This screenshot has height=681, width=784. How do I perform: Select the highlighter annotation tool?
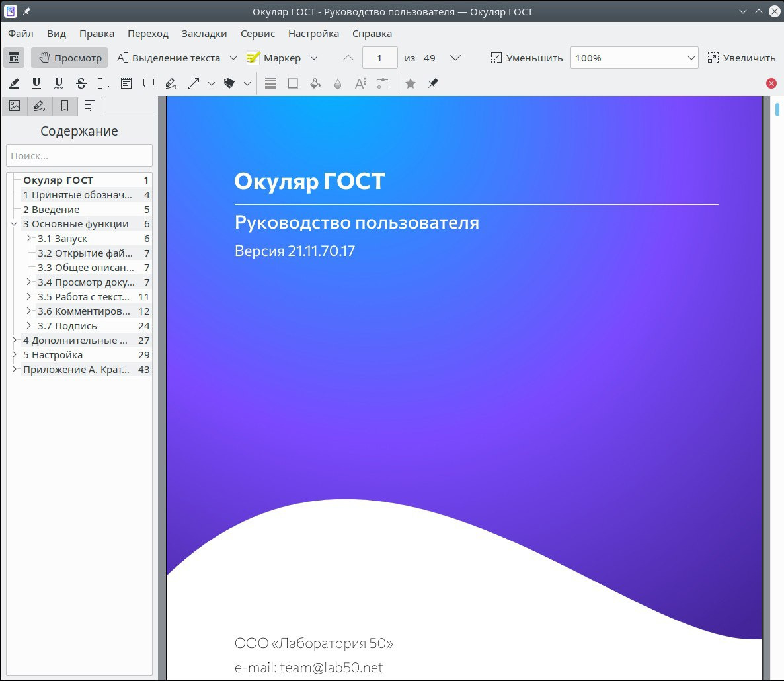point(15,83)
